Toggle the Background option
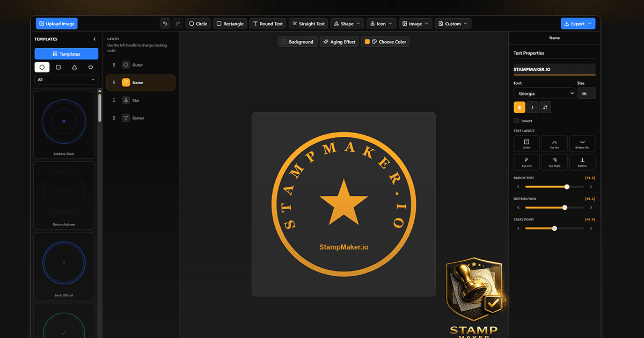 click(x=297, y=41)
